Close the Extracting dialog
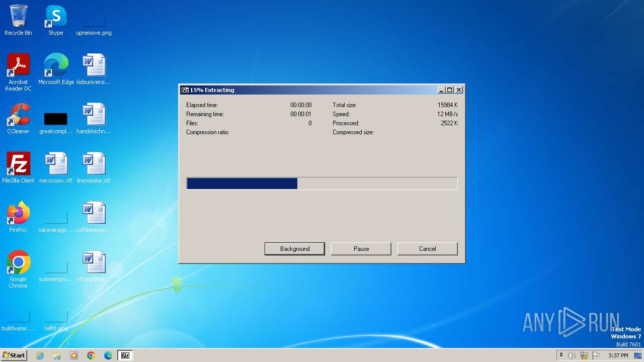This screenshot has width=644, height=362. 459,90
